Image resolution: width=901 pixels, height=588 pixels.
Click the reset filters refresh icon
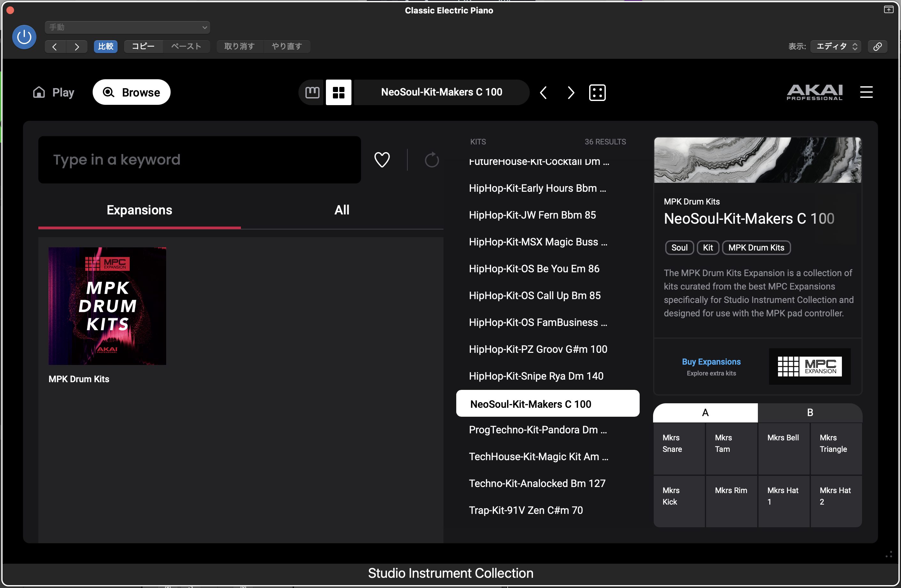(x=431, y=160)
